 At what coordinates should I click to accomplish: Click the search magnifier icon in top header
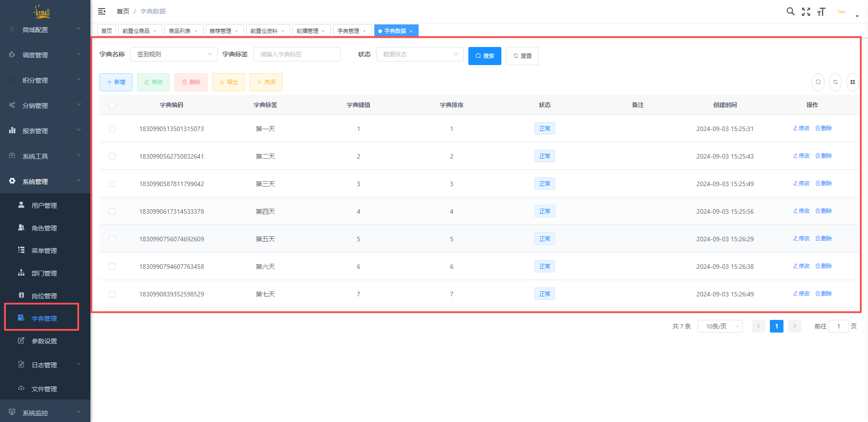click(790, 12)
